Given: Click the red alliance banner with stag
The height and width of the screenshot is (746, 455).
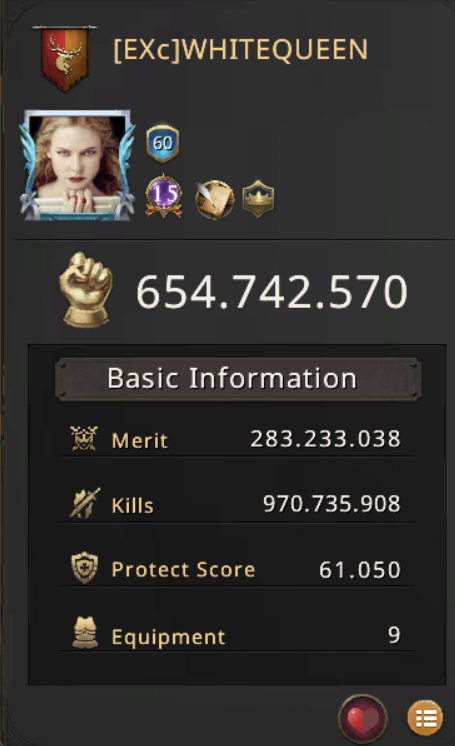Looking at the screenshot, I should (64, 58).
